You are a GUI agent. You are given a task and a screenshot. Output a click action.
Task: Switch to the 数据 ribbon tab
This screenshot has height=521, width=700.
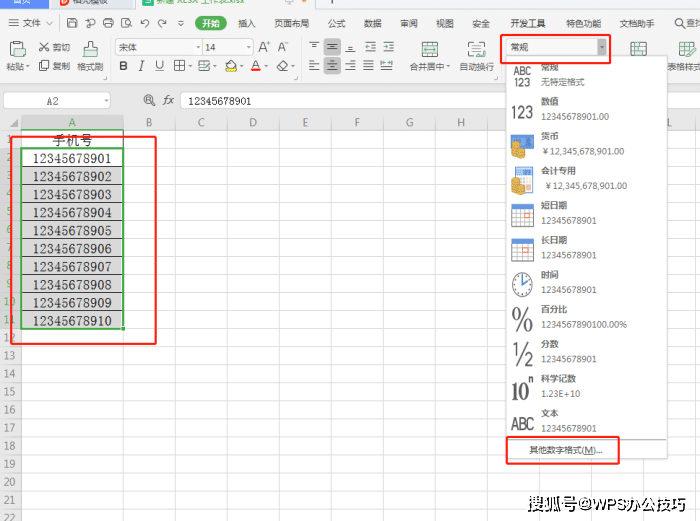[x=372, y=23]
